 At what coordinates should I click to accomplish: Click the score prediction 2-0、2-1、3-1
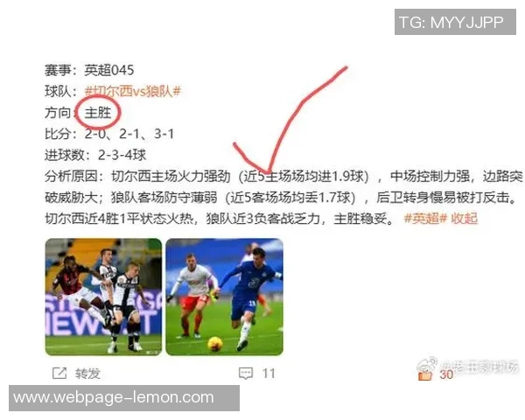129,134
